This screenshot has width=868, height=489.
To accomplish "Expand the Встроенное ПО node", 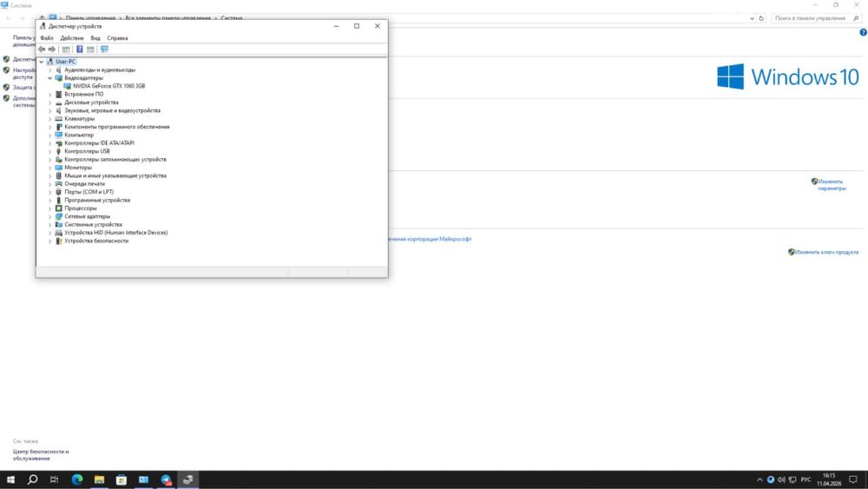I will click(49, 94).
